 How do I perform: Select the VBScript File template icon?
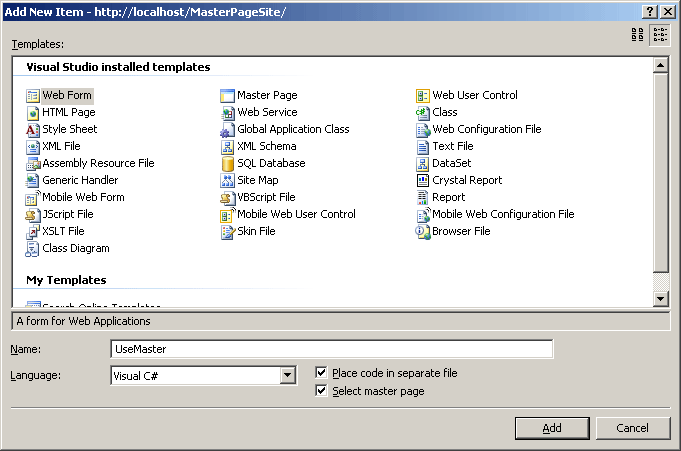[x=227, y=198]
